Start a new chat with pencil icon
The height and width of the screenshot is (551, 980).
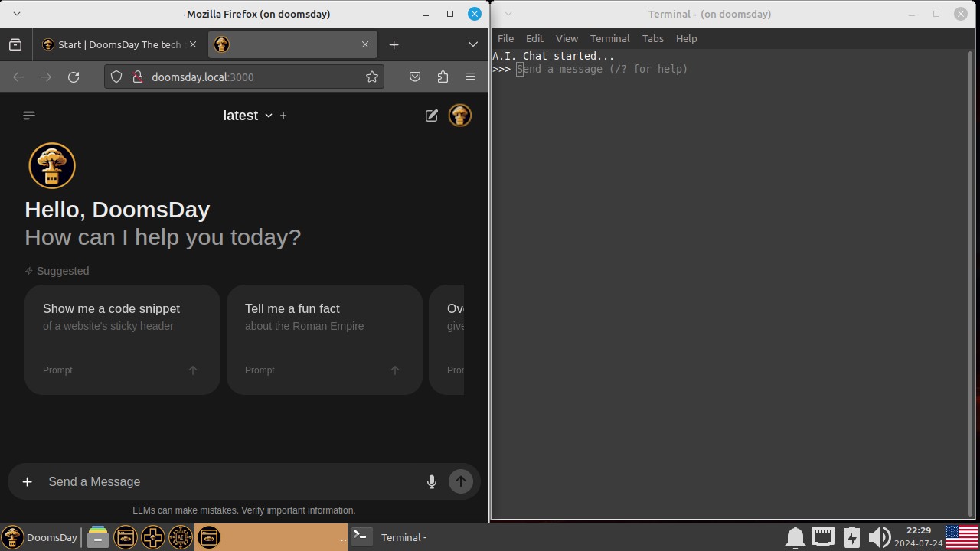coord(432,116)
